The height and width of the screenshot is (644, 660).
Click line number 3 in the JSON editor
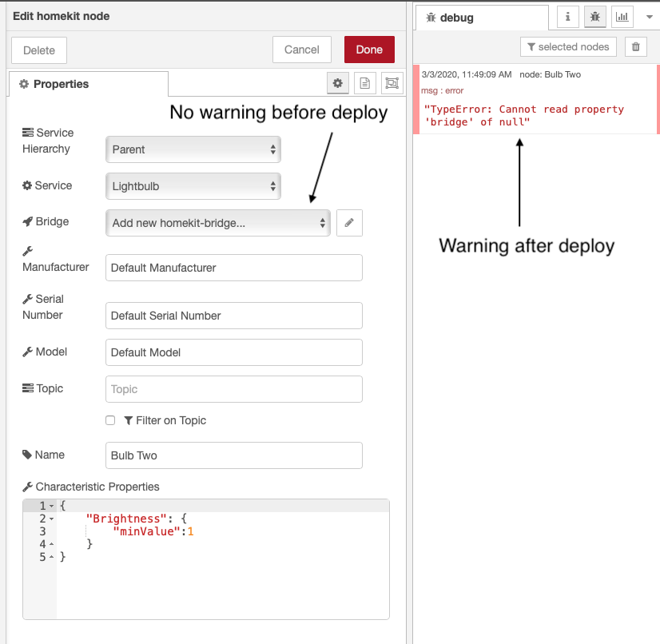click(42, 531)
